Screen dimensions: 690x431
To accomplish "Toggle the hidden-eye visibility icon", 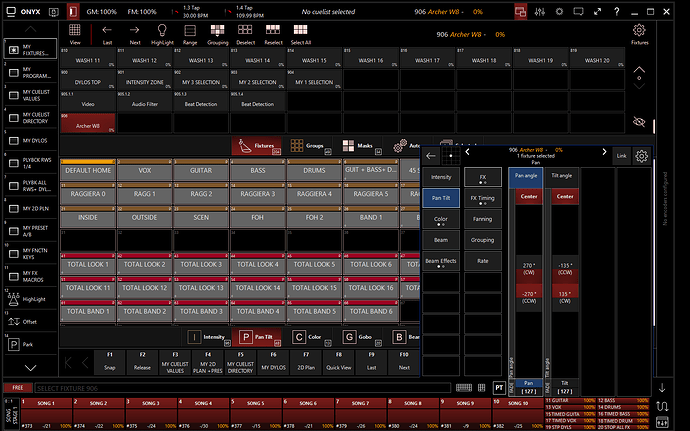I will pyautogui.click(x=639, y=122).
